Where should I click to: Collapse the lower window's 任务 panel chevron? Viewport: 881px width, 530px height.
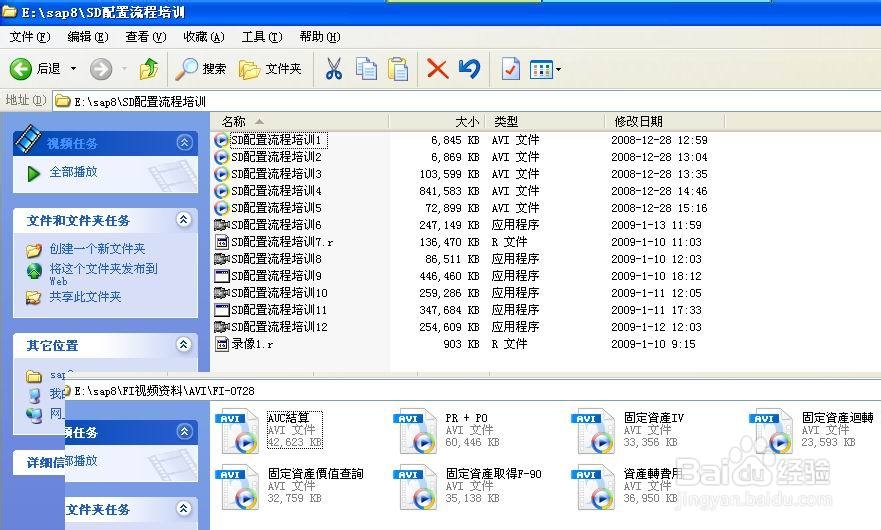(x=184, y=432)
